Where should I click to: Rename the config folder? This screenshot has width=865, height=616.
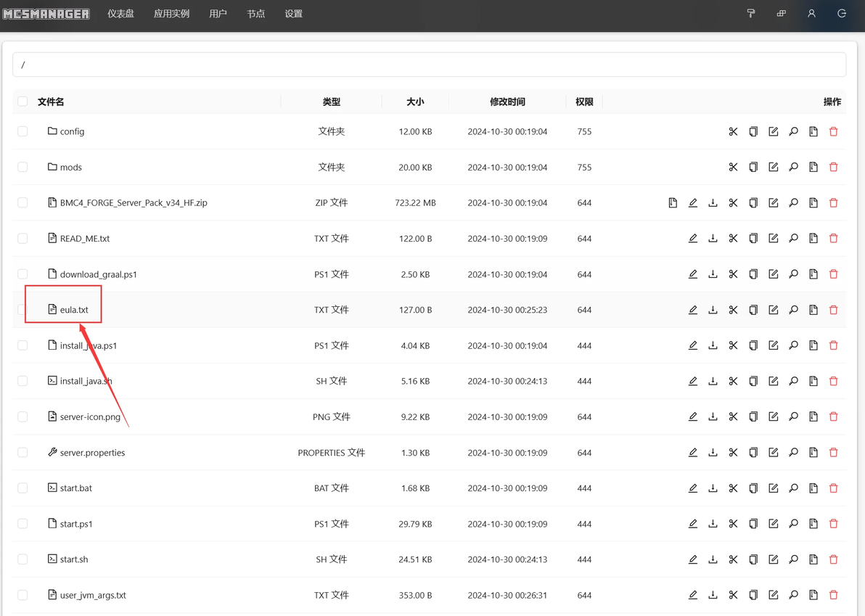click(774, 131)
